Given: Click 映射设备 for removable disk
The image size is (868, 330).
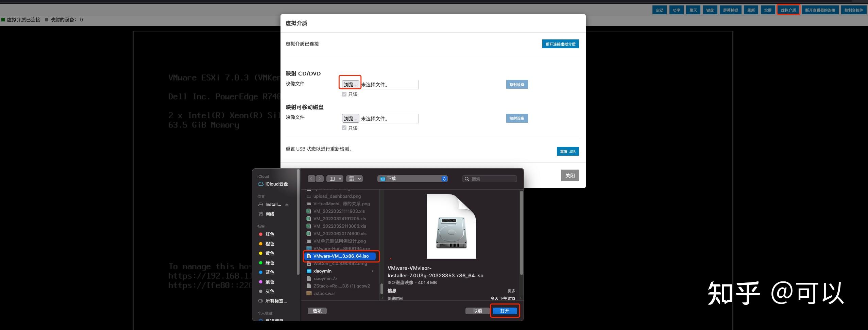Looking at the screenshot, I should tap(517, 118).
